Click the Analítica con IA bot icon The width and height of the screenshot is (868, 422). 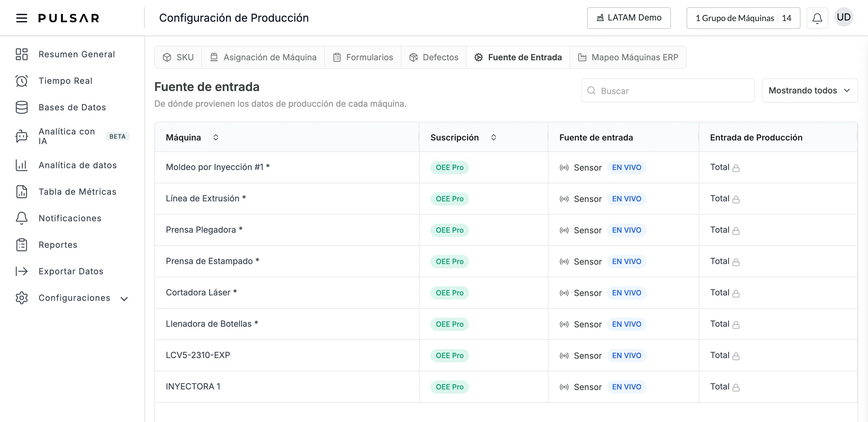22,136
